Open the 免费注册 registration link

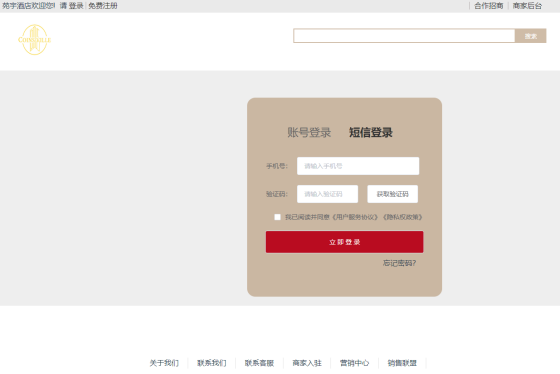tap(103, 6)
